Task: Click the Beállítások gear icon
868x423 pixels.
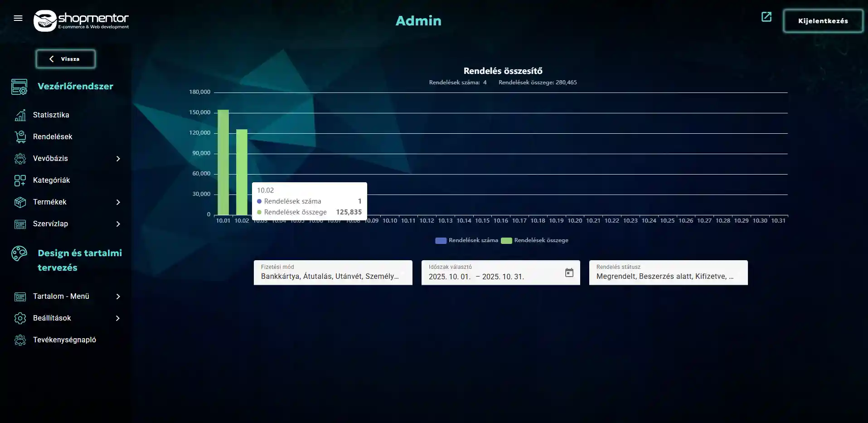Action: 20,318
